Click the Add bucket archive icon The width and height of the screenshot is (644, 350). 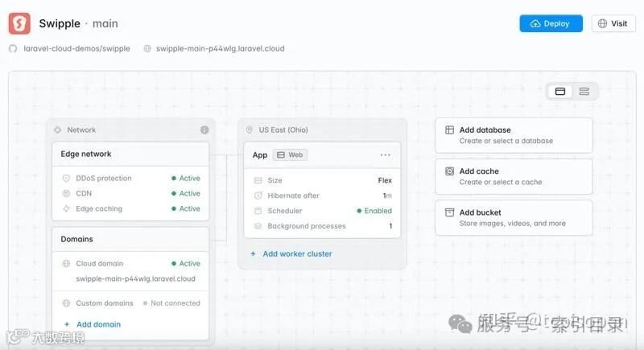click(450, 212)
